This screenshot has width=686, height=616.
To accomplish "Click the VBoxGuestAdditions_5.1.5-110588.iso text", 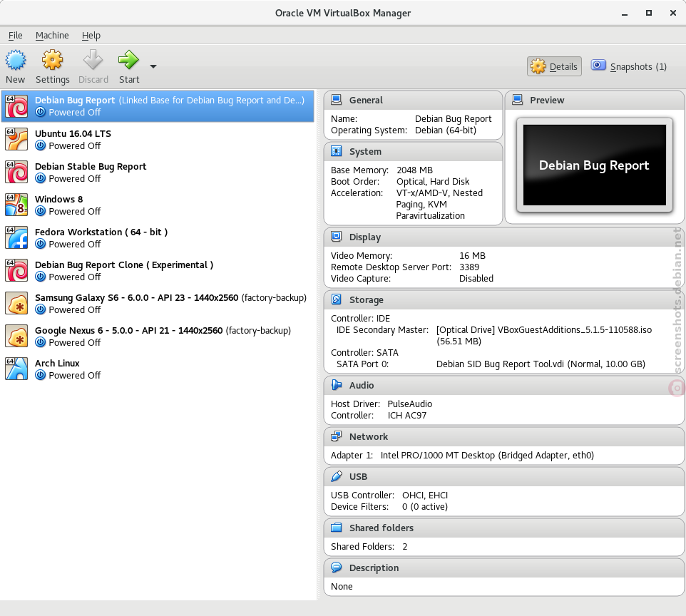I will pos(575,330).
